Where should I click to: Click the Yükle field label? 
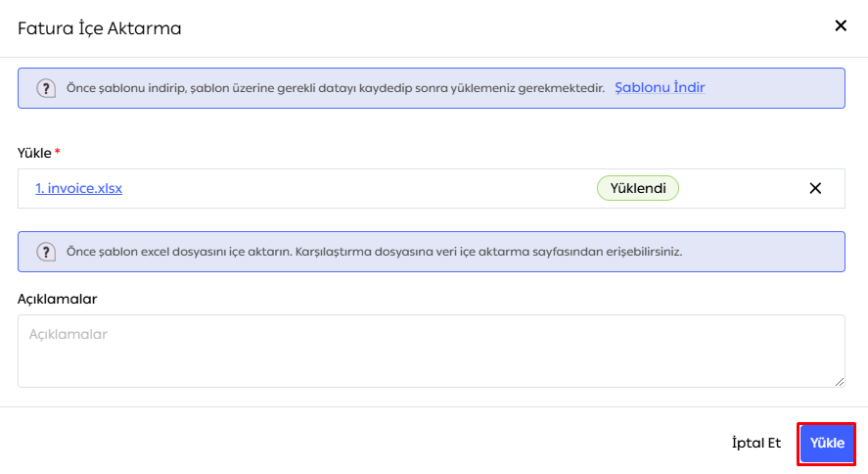(34, 153)
